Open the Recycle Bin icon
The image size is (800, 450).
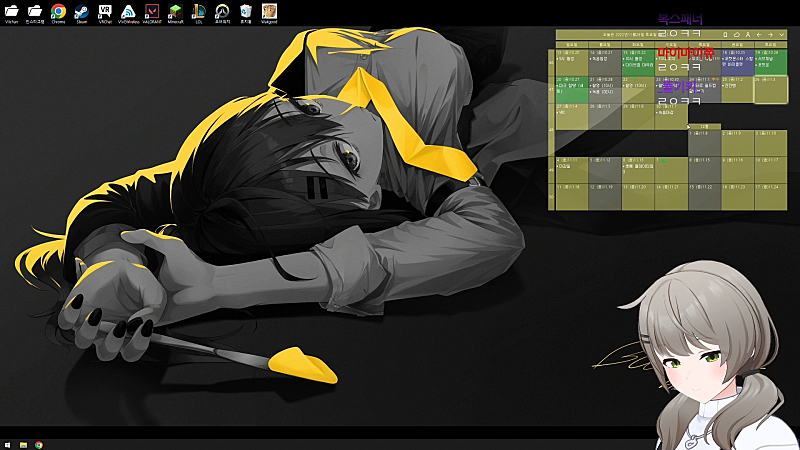pyautogui.click(x=245, y=12)
